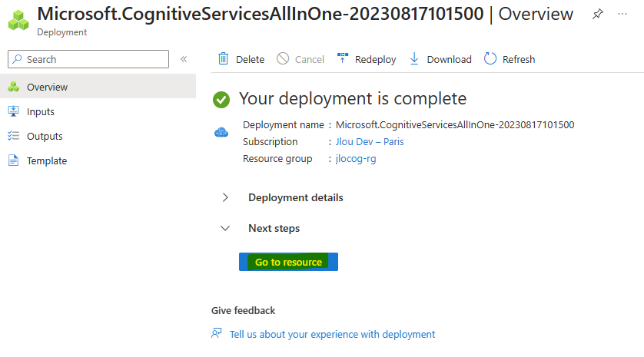Screen dimensions: 644x357
Task: Pin the deployment page to dashboard
Action: coord(598,14)
